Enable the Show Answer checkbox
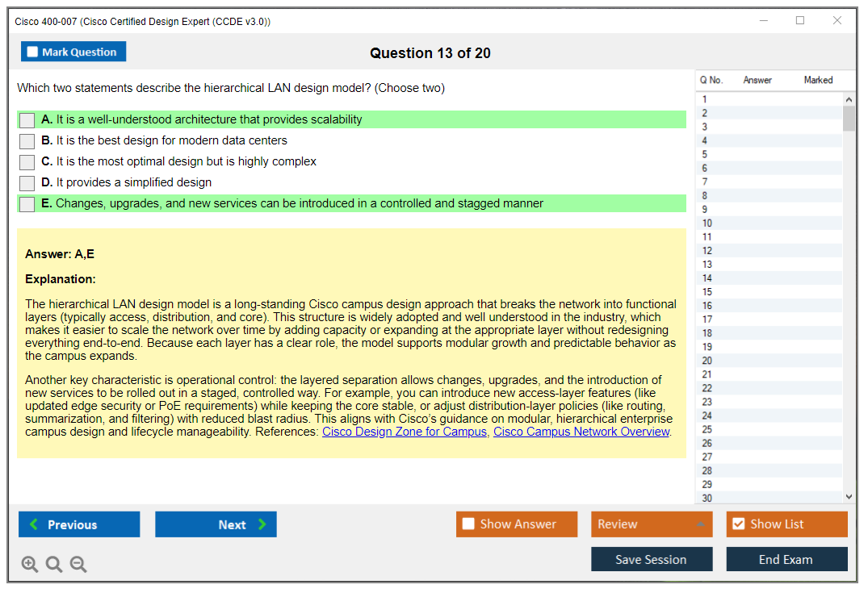Screen dimensions: 868x593 tap(468, 524)
